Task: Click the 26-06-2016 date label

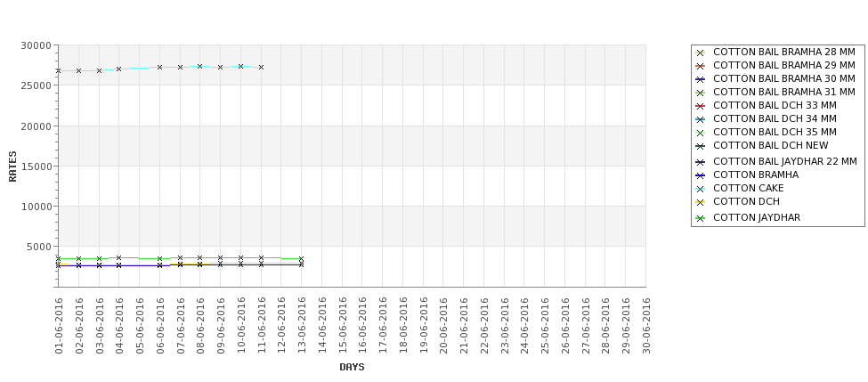Action: point(564,326)
